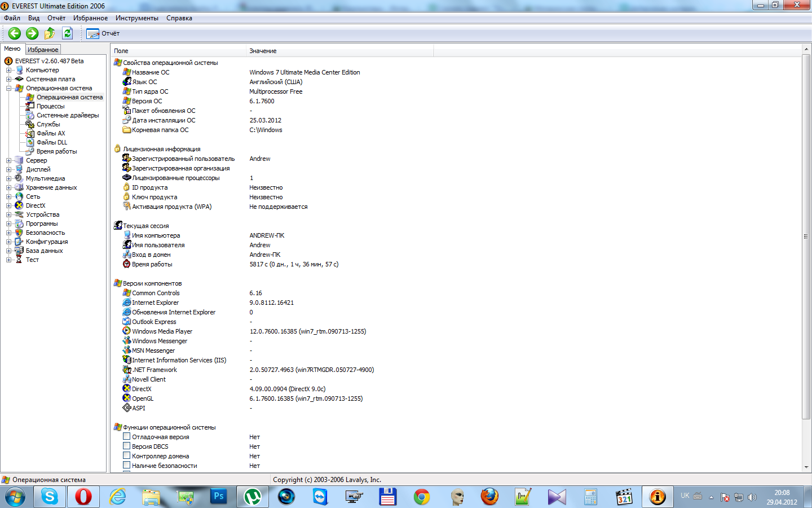Open the Инструменты menu
812x508 pixels.
(136, 18)
